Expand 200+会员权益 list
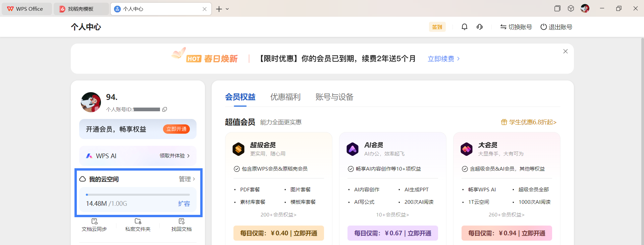The width and height of the screenshot is (644, 245). pyautogui.click(x=279, y=215)
